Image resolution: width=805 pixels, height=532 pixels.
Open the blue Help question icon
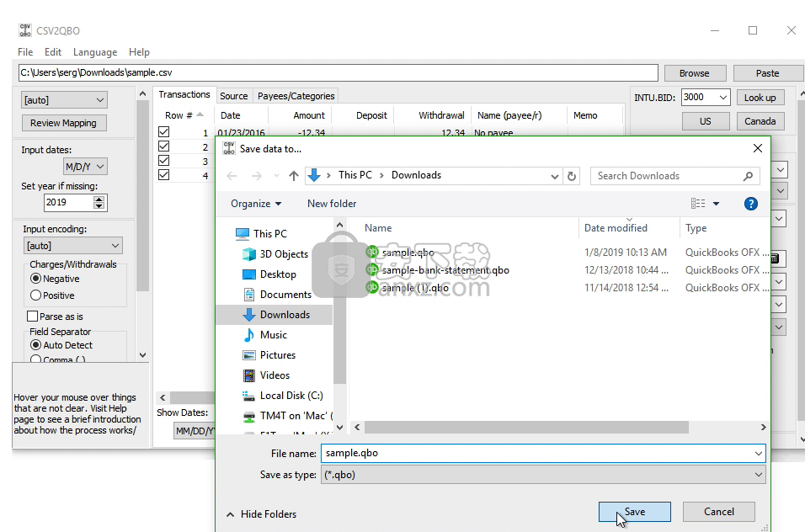pos(750,204)
